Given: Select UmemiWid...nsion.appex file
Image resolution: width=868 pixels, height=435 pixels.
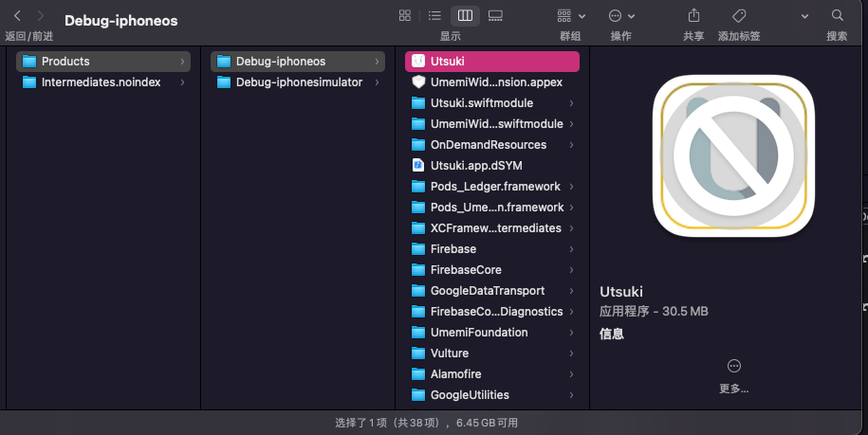Looking at the screenshot, I should click(x=492, y=82).
